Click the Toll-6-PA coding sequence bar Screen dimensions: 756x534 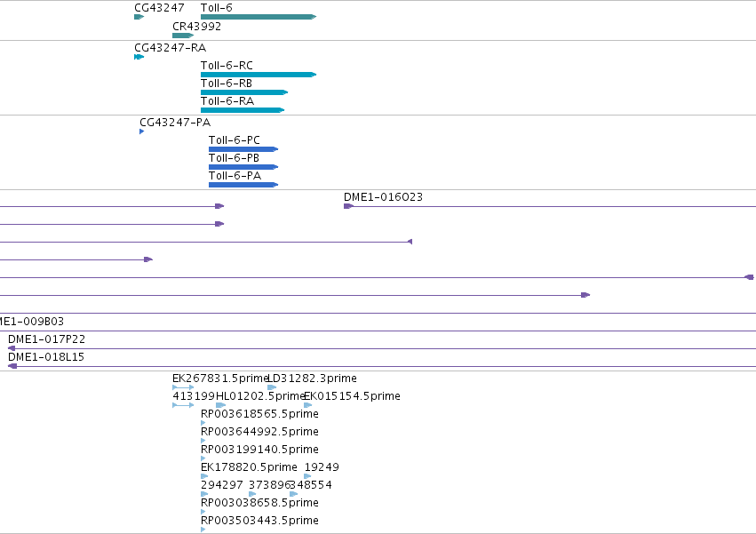coord(243,185)
